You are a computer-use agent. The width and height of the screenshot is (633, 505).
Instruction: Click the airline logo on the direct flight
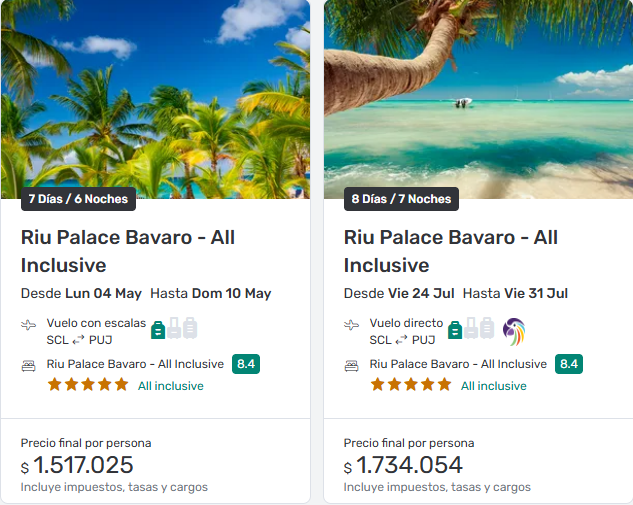click(x=514, y=331)
